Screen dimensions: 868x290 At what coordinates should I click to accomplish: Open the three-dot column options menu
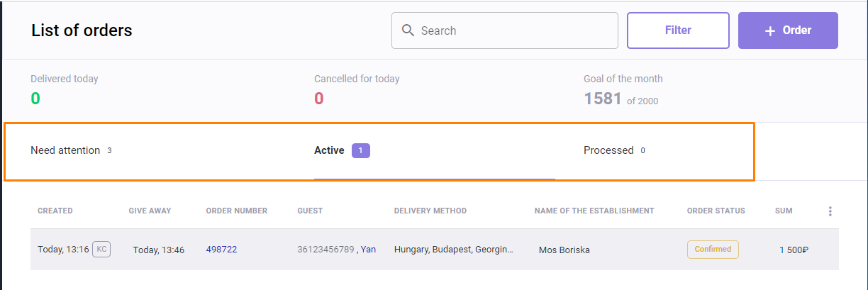pyautogui.click(x=830, y=211)
